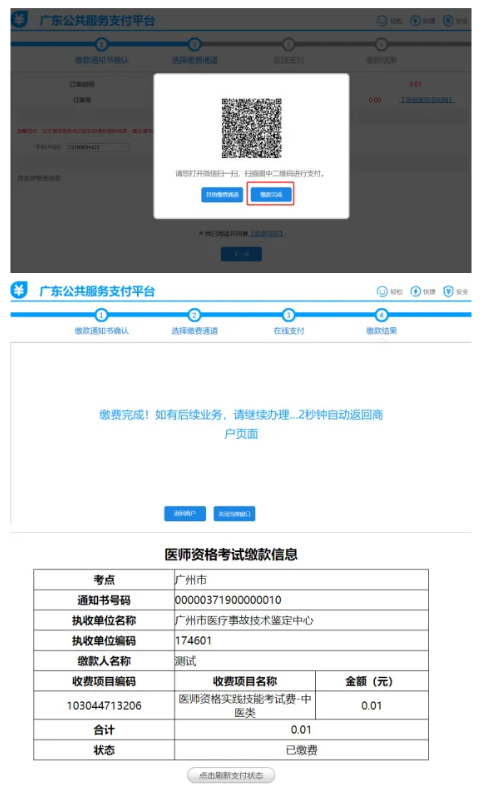The width and height of the screenshot is (499, 786).
Task: Click the phone number input field
Action: click(98, 147)
